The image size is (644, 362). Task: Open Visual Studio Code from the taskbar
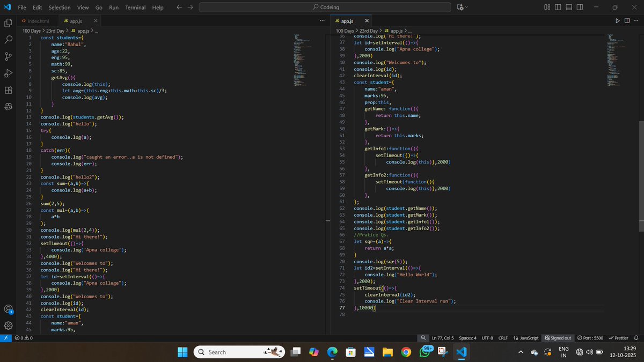[462, 352]
